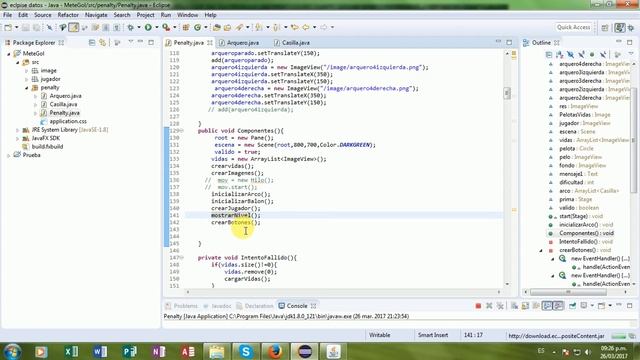
Task: Toggle Link with Editor in Package Explorer
Action: coord(102,42)
